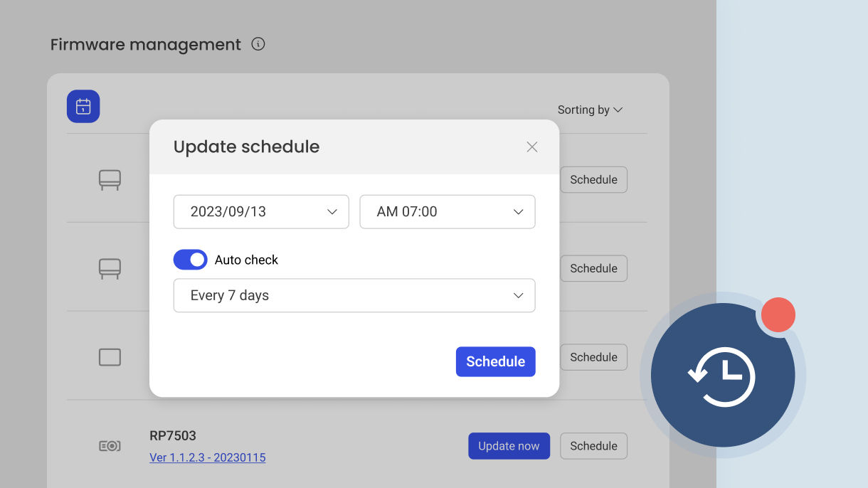The width and height of the screenshot is (868, 488).
Task: Open the Ver 1.1.2.3 - 20230115 link
Action: click(207, 457)
